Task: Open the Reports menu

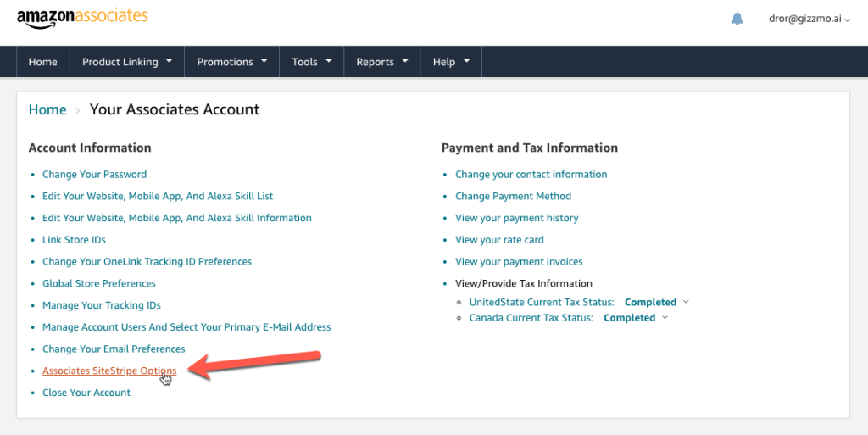Action: (381, 62)
